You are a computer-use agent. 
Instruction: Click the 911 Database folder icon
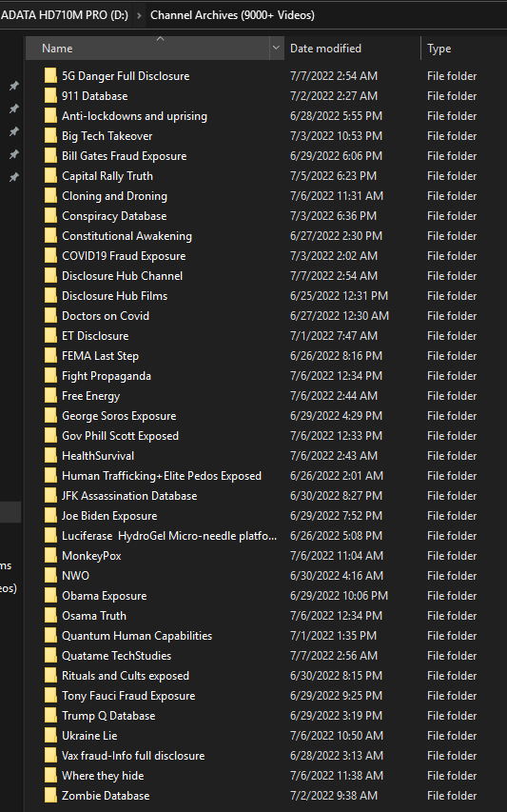(x=50, y=96)
